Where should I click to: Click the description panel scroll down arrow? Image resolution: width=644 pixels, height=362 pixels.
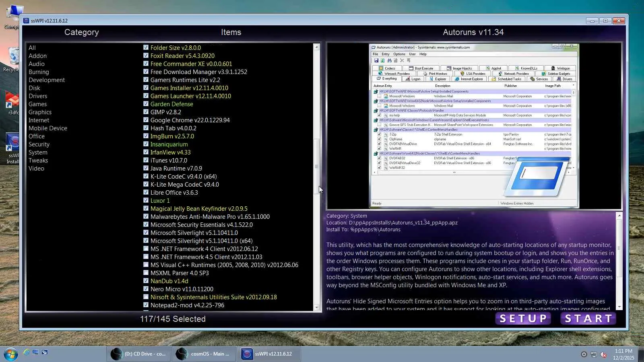(619, 307)
